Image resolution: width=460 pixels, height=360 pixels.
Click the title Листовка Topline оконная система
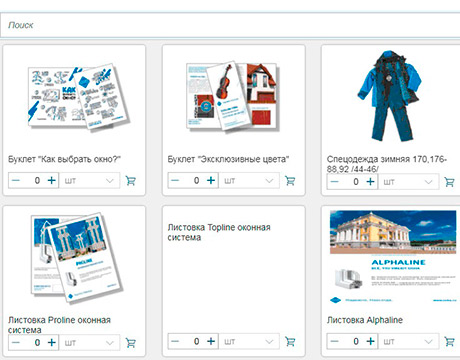point(219,232)
